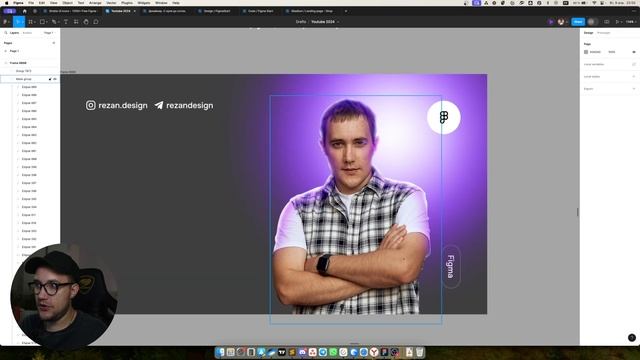The height and width of the screenshot is (360, 640).
Task: Toggle page background visibility eye
Action: pyautogui.click(x=634, y=52)
